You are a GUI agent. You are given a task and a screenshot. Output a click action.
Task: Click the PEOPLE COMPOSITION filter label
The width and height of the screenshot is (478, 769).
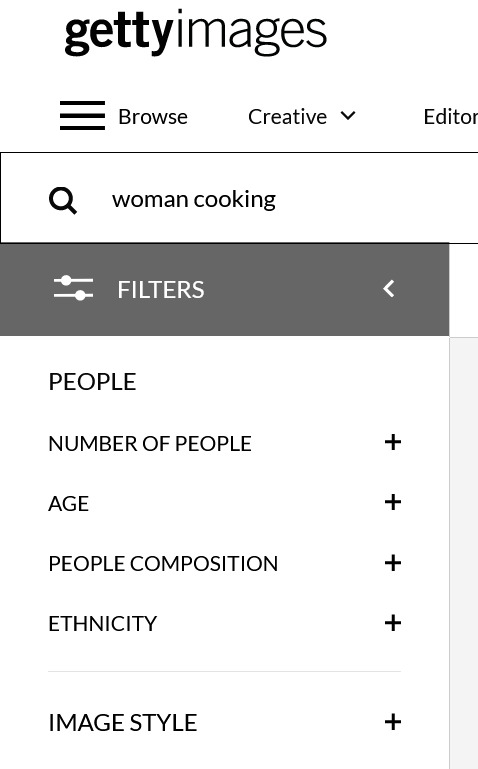point(163,564)
